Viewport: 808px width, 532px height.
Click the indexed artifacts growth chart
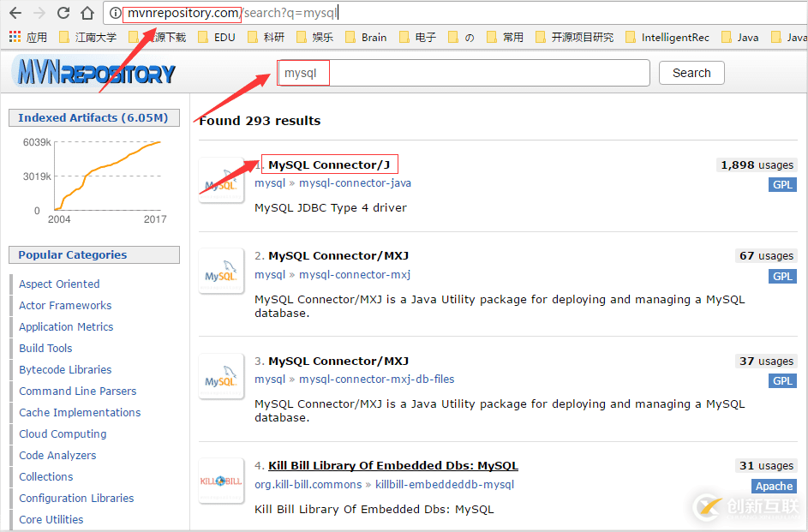pyautogui.click(x=95, y=178)
